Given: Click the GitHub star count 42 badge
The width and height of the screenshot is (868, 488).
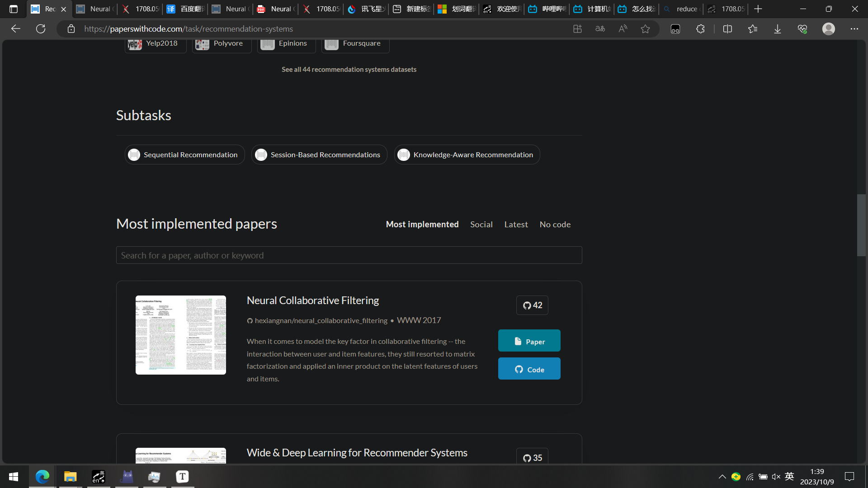Looking at the screenshot, I should 532,305.
